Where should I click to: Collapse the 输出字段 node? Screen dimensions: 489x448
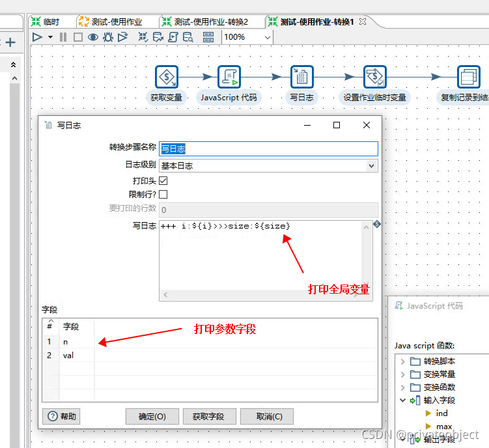coord(402,440)
